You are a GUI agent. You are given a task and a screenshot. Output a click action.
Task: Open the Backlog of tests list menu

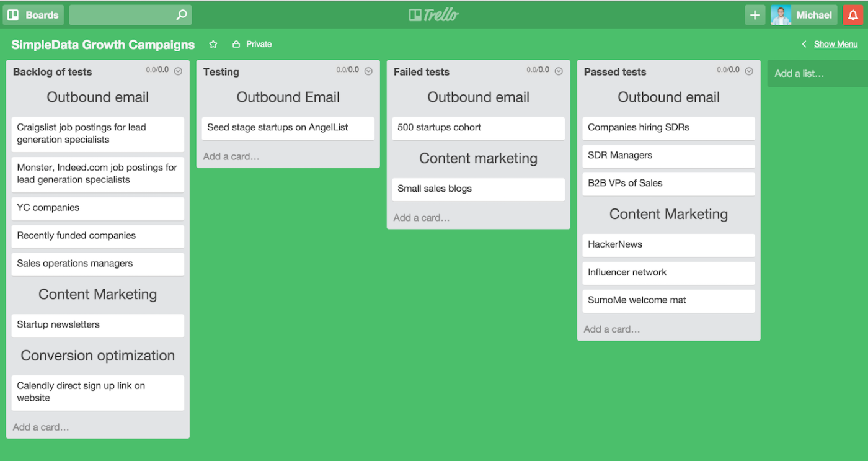pyautogui.click(x=178, y=71)
